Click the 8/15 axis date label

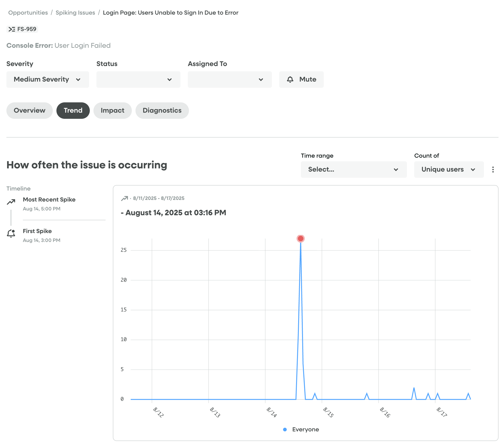(x=329, y=412)
